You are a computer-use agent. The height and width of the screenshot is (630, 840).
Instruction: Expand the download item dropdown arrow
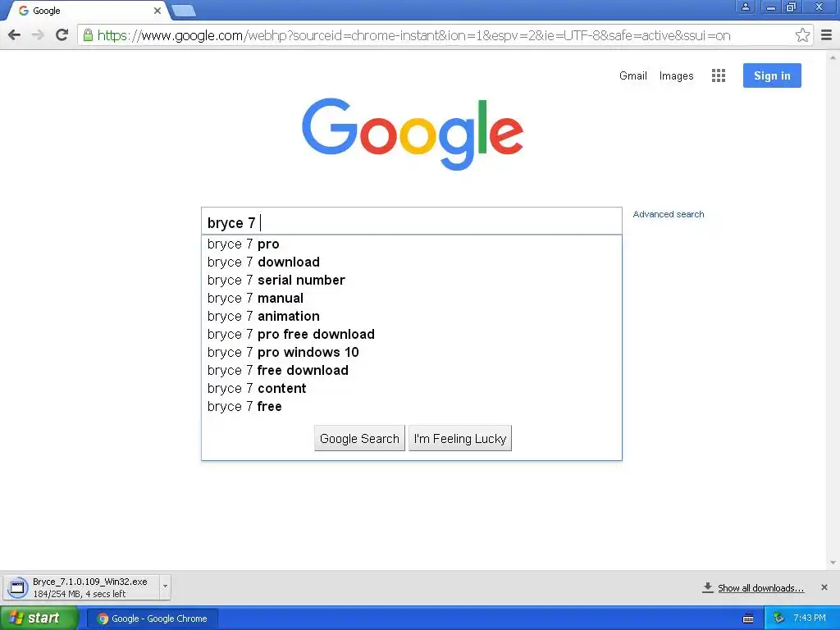pos(165,587)
